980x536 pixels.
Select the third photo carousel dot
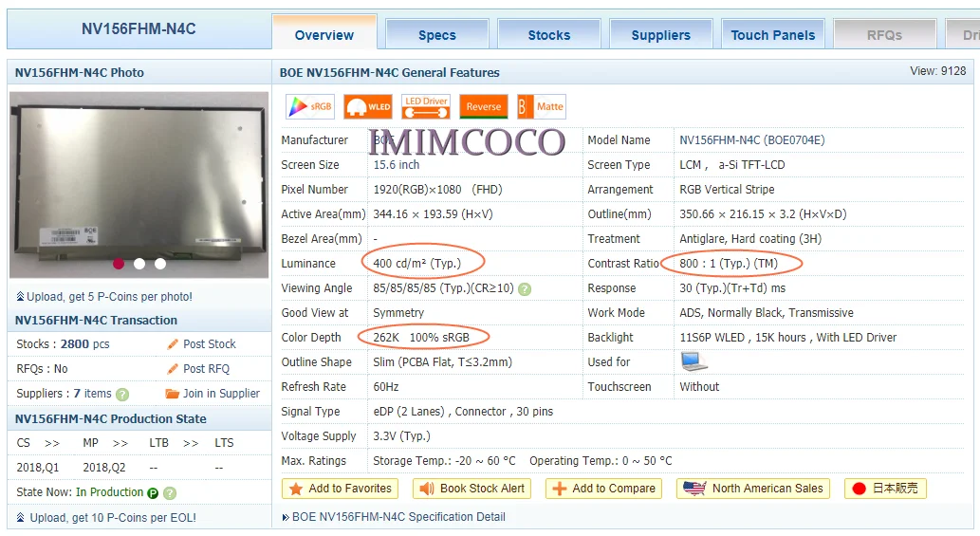160,264
